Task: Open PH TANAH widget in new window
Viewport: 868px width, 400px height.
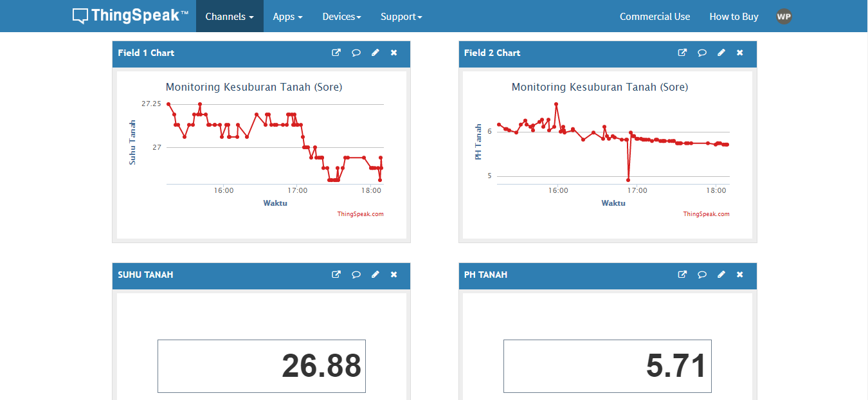Action: click(x=682, y=275)
